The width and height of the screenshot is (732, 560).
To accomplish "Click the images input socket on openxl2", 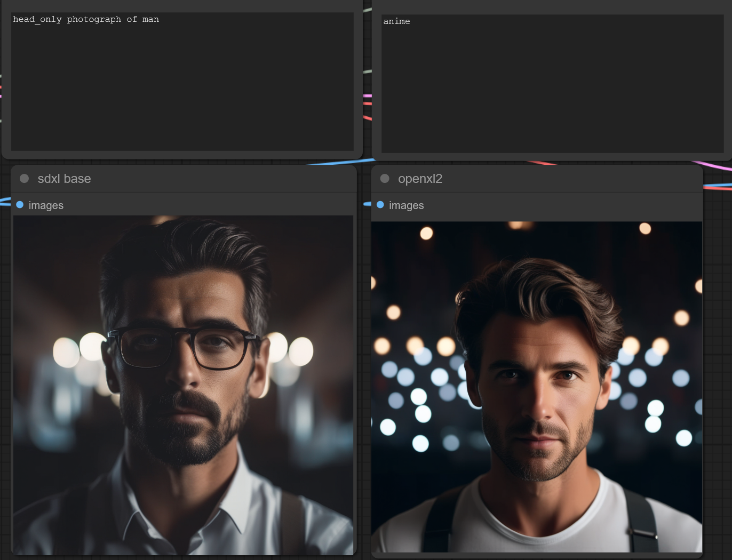I will click(380, 205).
